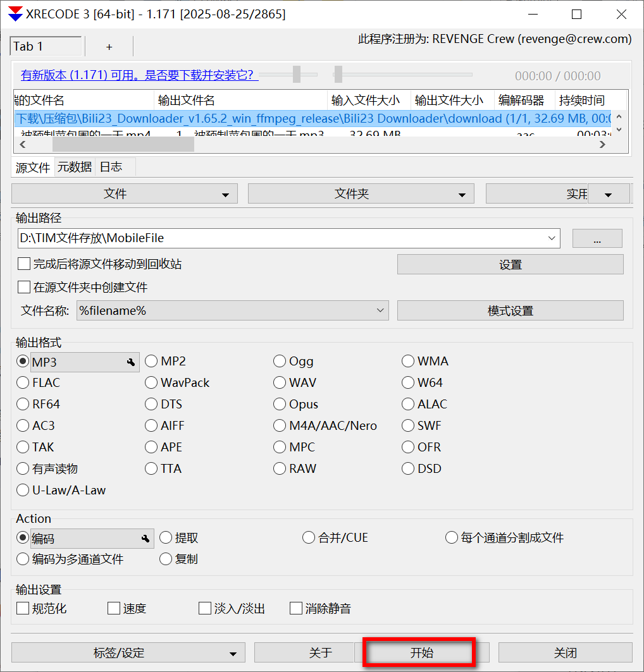Image resolution: width=644 pixels, height=672 pixels.
Task: Open 编码 action settings wrench icon
Action: click(x=146, y=538)
